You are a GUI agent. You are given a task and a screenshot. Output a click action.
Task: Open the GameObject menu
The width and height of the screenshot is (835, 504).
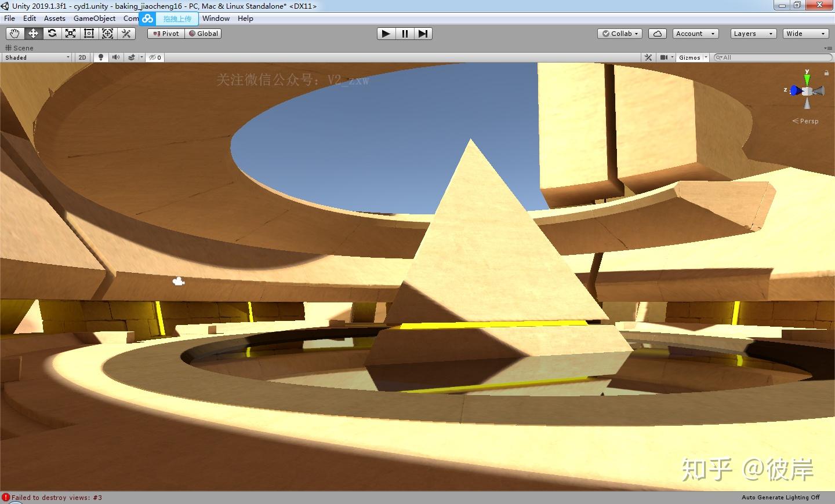tap(95, 19)
